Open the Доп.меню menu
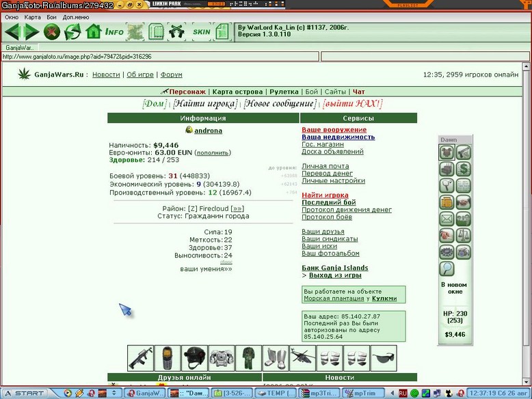Screen dimensions: 532x399 point(76,17)
